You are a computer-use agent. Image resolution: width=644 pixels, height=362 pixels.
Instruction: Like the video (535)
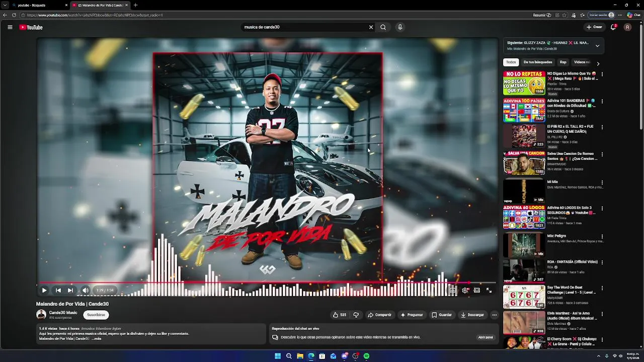point(340,315)
